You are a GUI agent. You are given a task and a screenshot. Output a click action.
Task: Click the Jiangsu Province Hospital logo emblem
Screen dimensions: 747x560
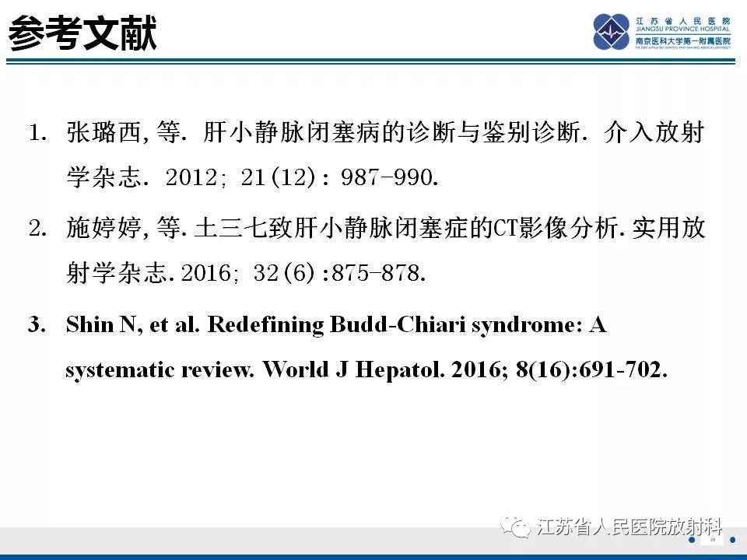coord(612,31)
